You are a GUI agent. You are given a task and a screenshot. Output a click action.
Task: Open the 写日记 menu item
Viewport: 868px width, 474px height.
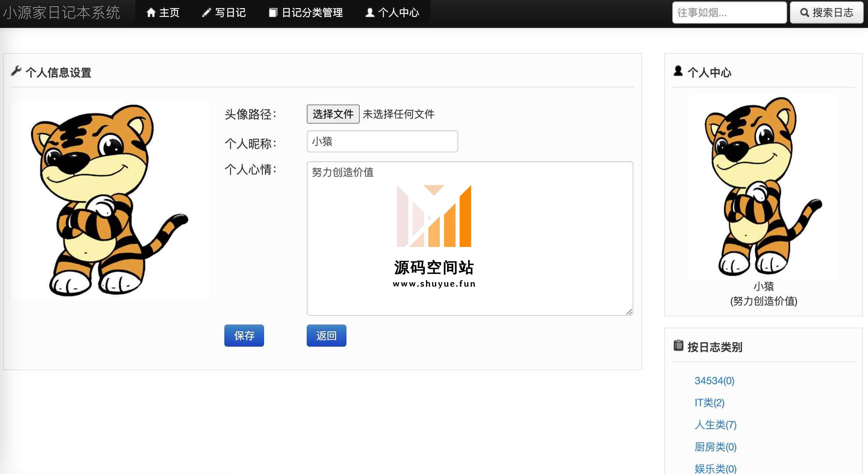tap(224, 13)
